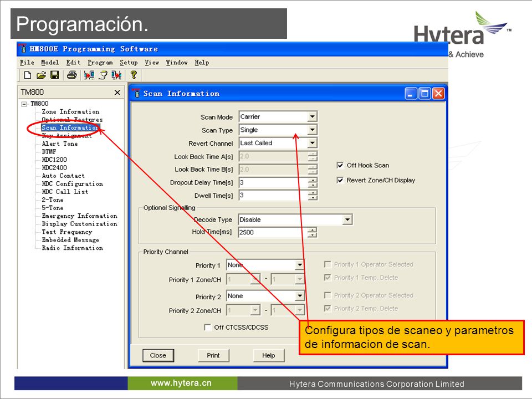532x399 pixels.
Task: Select HDC Configuration in the tree
Action: (x=72, y=184)
